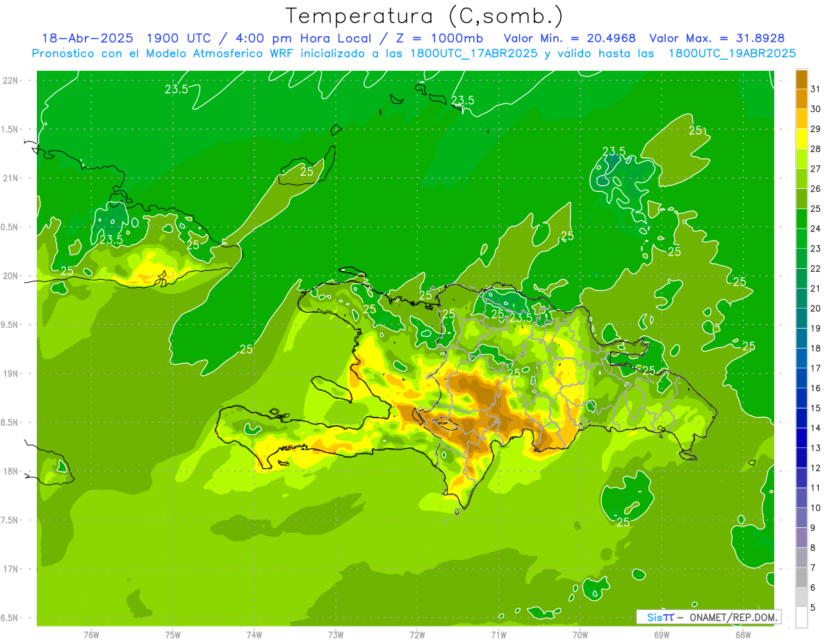Click the '4:00 pm Hora Local' text
Viewport: 834px width, 644px height.
(304, 38)
